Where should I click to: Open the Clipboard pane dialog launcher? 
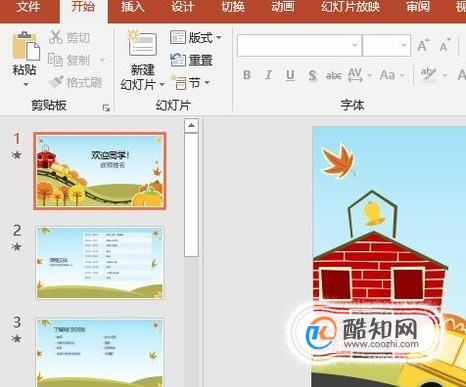point(106,107)
